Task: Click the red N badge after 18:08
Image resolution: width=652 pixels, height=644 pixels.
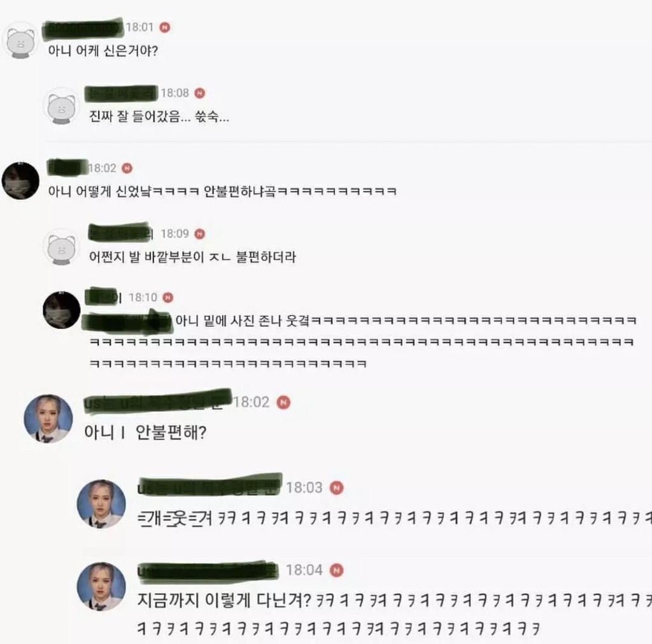Action: coord(200,93)
